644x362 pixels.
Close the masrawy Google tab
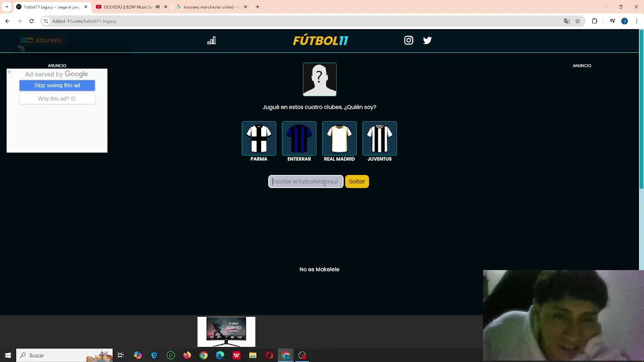tap(246, 7)
